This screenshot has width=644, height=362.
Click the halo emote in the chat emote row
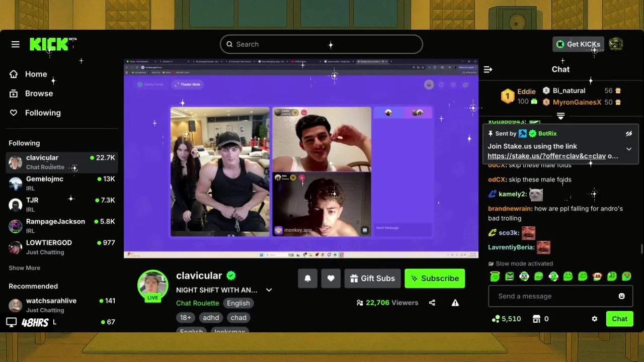coord(495,276)
